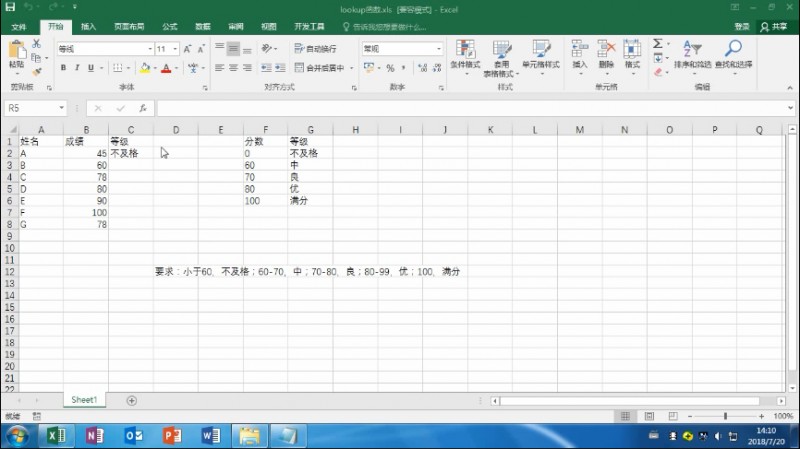Select the Sheet1 tab
Image resolution: width=800 pixels, height=449 pixels.
pos(84,400)
